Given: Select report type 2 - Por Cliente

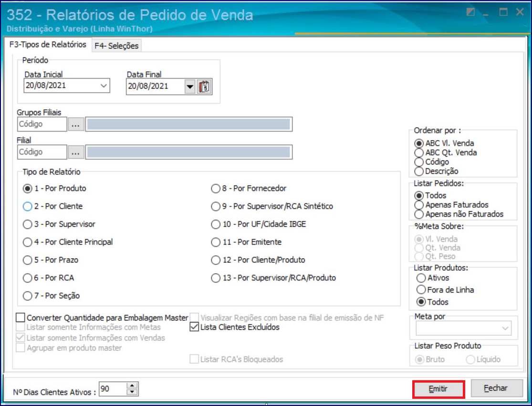Looking at the screenshot, I should point(52,206).
